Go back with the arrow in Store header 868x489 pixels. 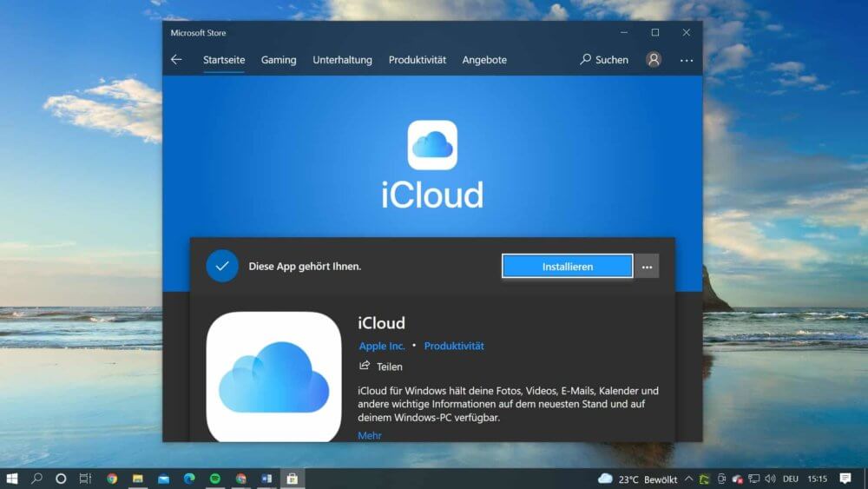coord(176,59)
